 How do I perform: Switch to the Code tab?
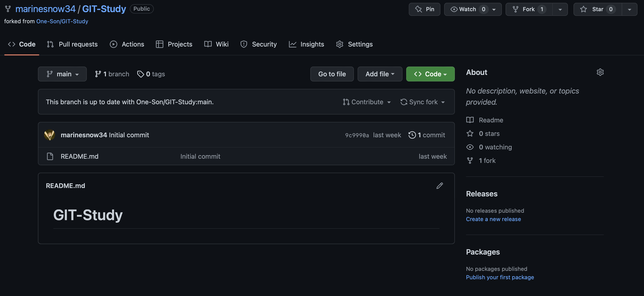[x=22, y=44]
